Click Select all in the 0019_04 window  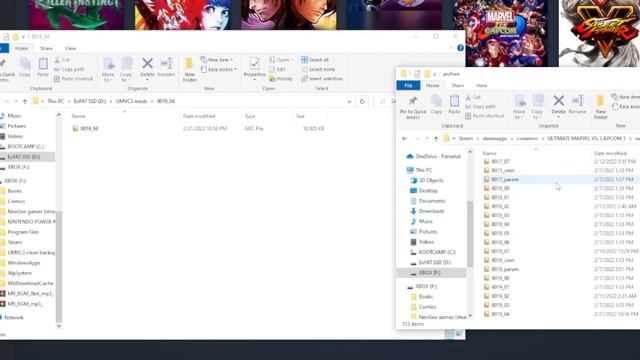(x=315, y=60)
